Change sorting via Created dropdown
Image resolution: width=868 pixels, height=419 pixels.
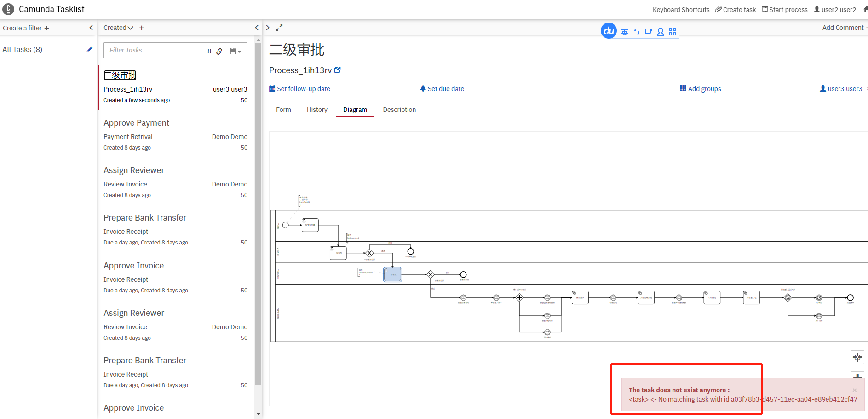pyautogui.click(x=118, y=28)
